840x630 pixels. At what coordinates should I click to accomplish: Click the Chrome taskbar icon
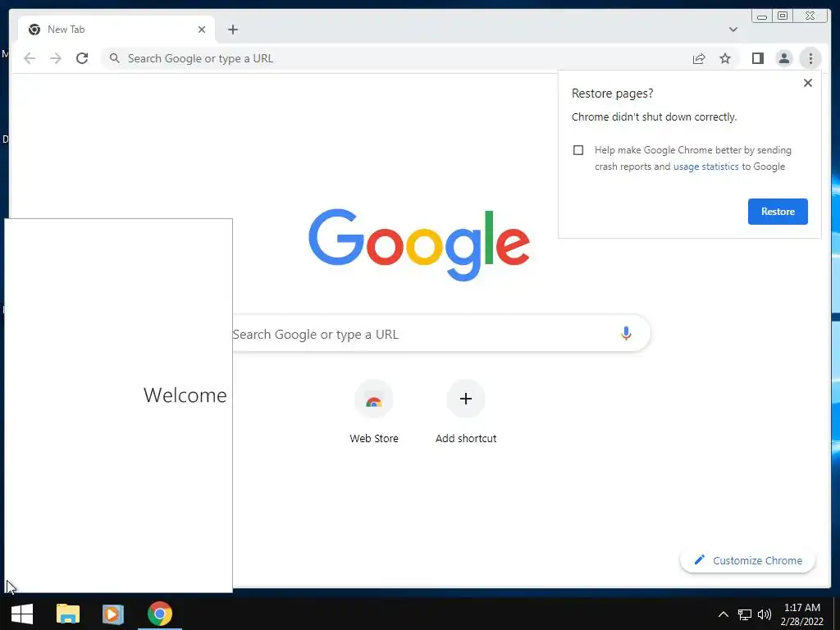(160, 614)
